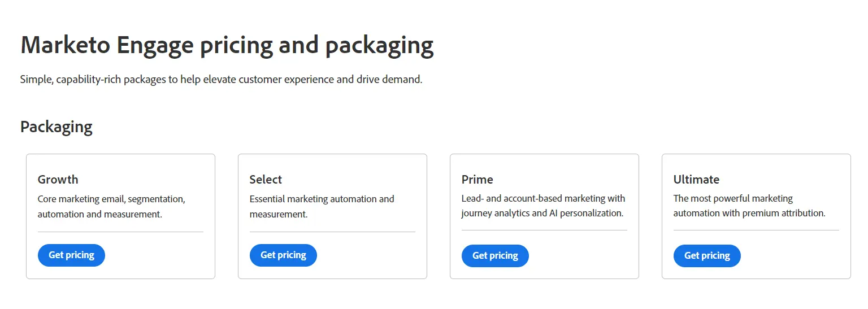This screenshot has width=868, height=309.
Task: Click the divider line in the Prime card
Action: click(x=544, y=230)
